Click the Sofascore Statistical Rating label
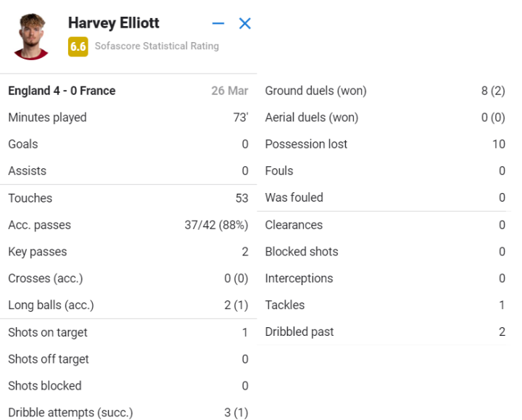Image resolution: width=522 pixels, height=420 pixels. click(x=157, y=46)
